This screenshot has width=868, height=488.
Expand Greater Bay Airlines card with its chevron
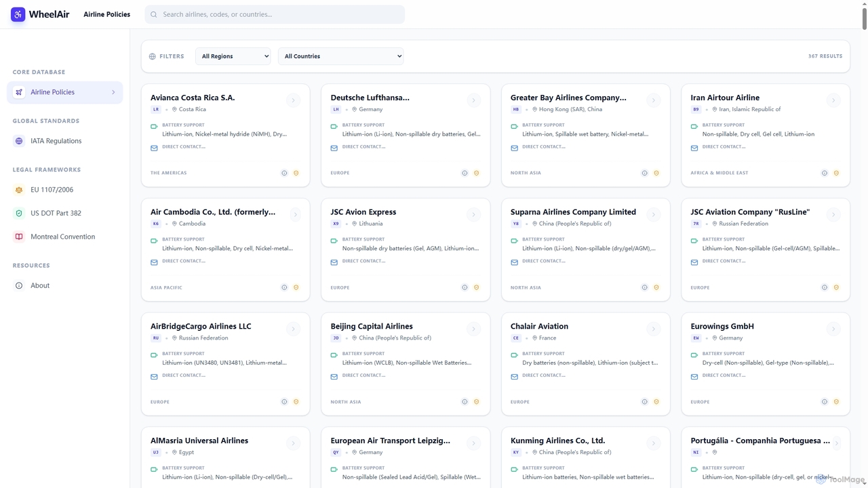coord(653,100)
